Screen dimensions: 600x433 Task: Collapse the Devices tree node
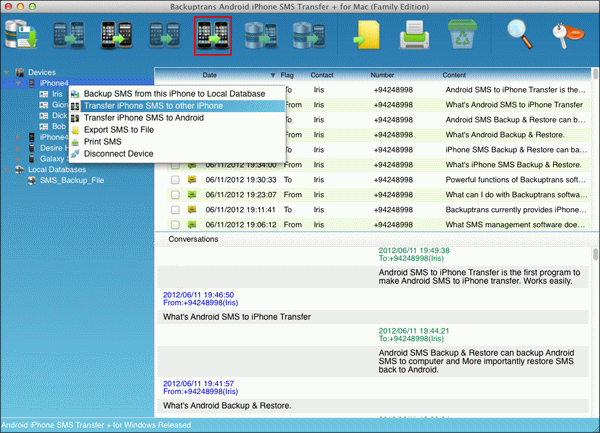coord(7,72)
